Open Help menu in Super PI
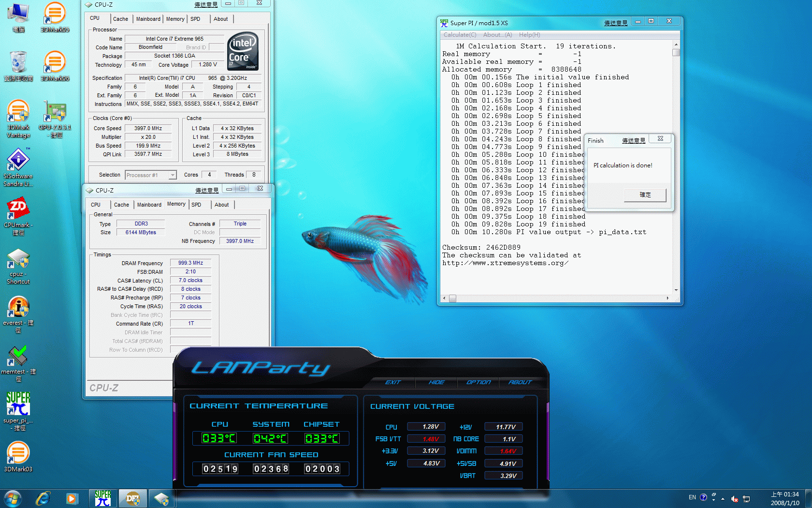 (x=529, y=35)
